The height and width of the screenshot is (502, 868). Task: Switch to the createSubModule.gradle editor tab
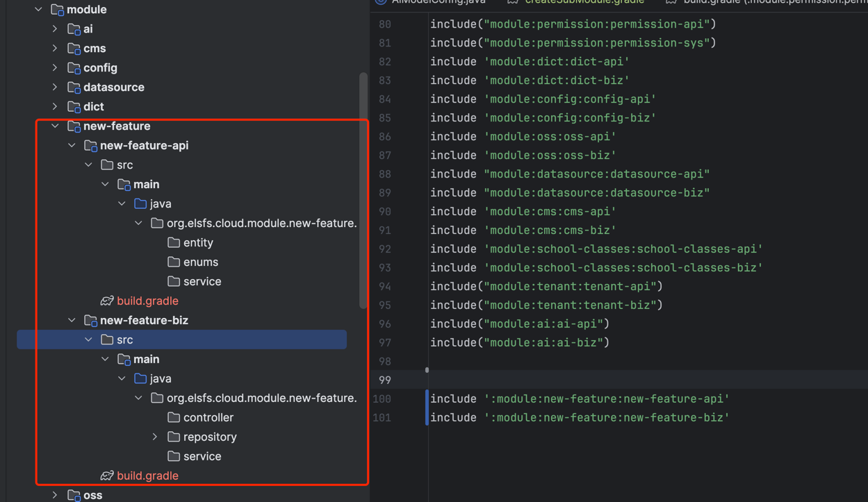tap(584, 2)
